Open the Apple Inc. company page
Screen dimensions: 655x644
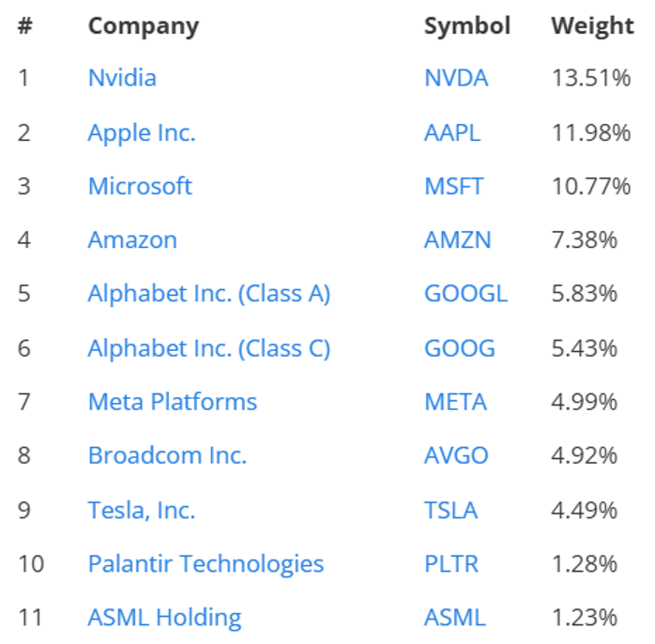(142, 132)
